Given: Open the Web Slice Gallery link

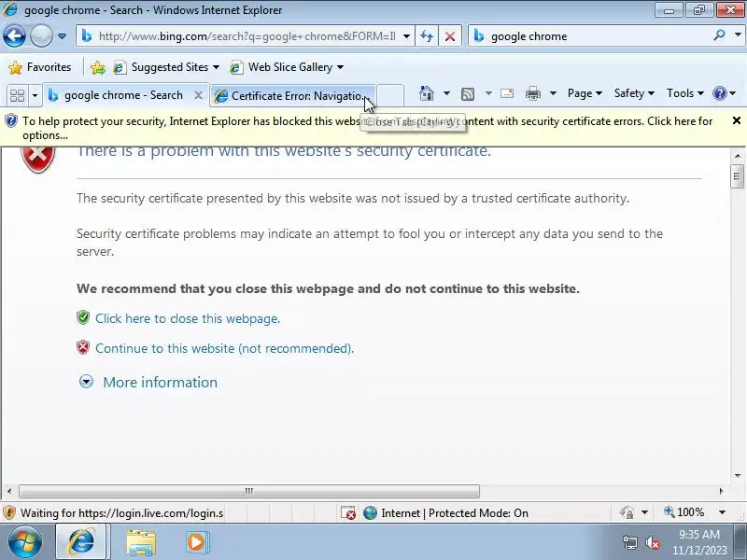Looking at the screenshot, I should [x=287, y=67].
